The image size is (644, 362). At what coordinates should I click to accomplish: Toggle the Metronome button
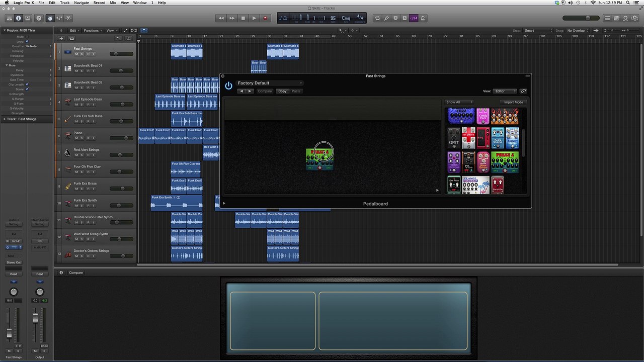[x=423, y=18]
